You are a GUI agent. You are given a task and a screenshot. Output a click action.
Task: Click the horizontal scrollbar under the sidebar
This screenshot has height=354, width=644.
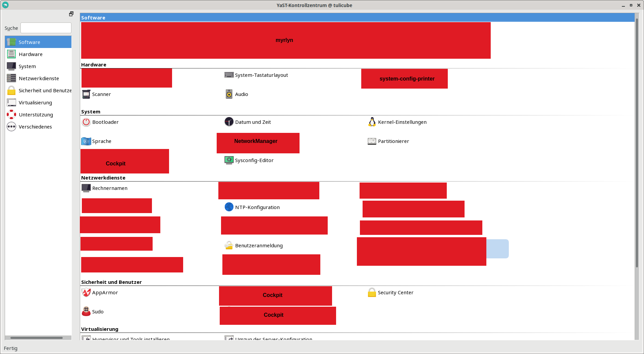(37, 338)
